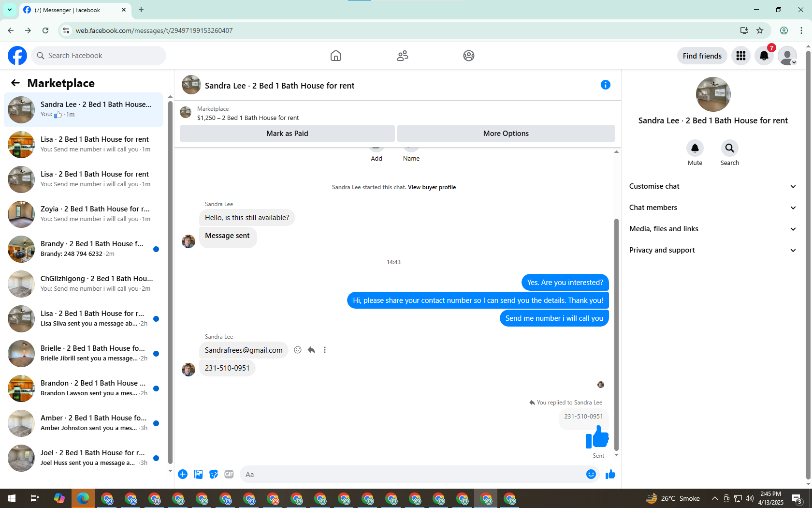Viewport: 812px width, 508px height.
Task: Attach a photo file to message
Action: (x=198, y=474)
